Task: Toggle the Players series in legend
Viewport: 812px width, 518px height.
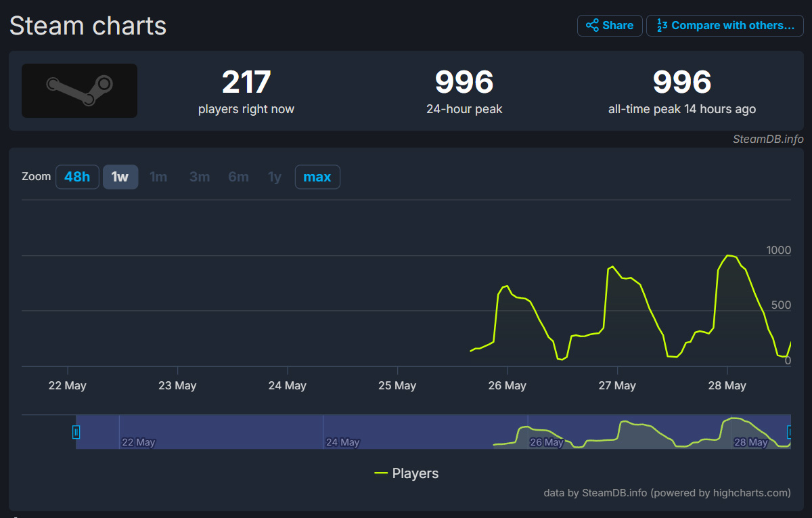Action: (x=407, y=473)
